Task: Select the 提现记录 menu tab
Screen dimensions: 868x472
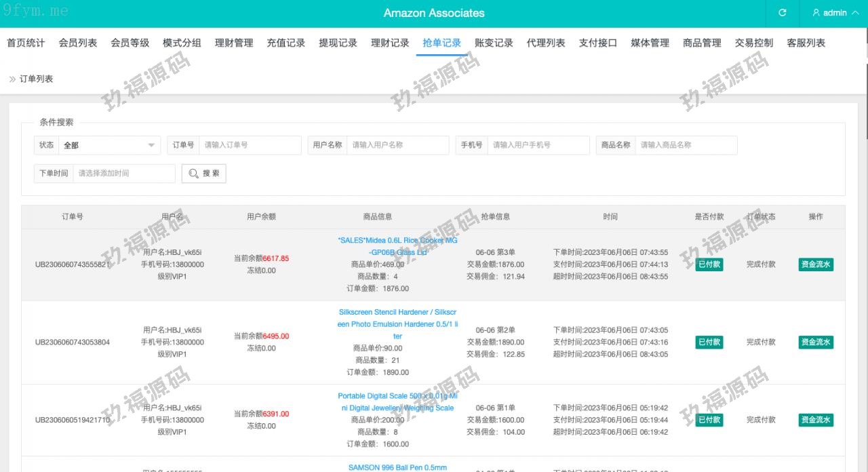Action: [338, 43]
